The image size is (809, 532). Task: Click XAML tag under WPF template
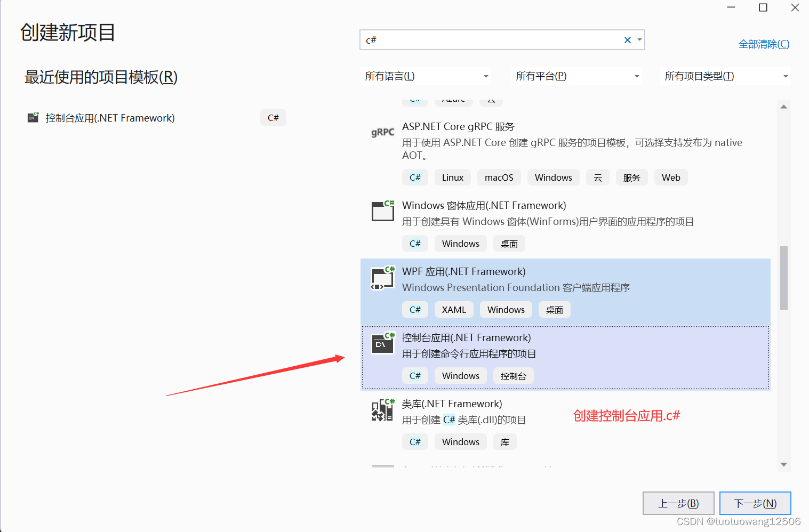(x=454, y=310)
